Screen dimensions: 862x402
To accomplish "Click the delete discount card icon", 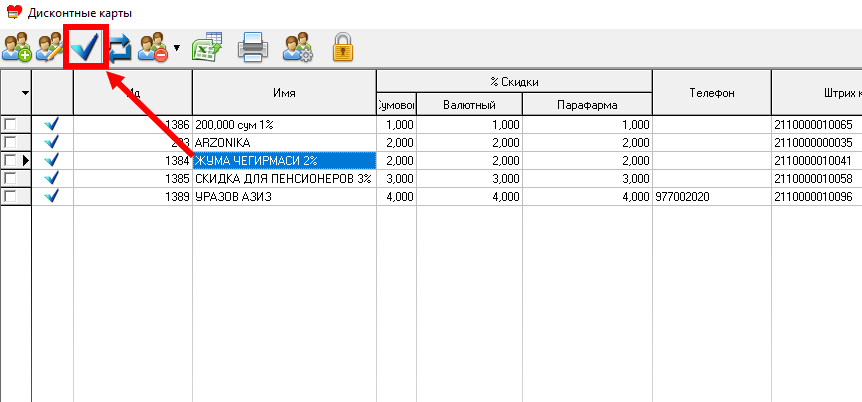I will click(153, 47).
